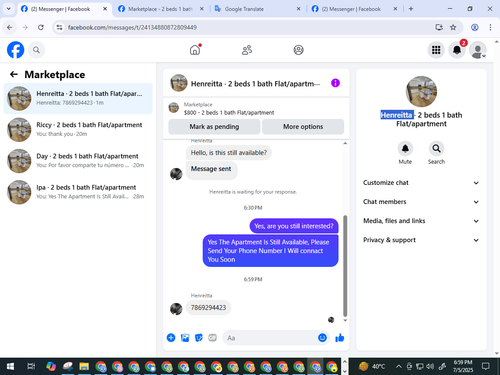Screen dimensions: 500x375
Task: Search in conversation magnifier icon
Action: click(436, 148)
